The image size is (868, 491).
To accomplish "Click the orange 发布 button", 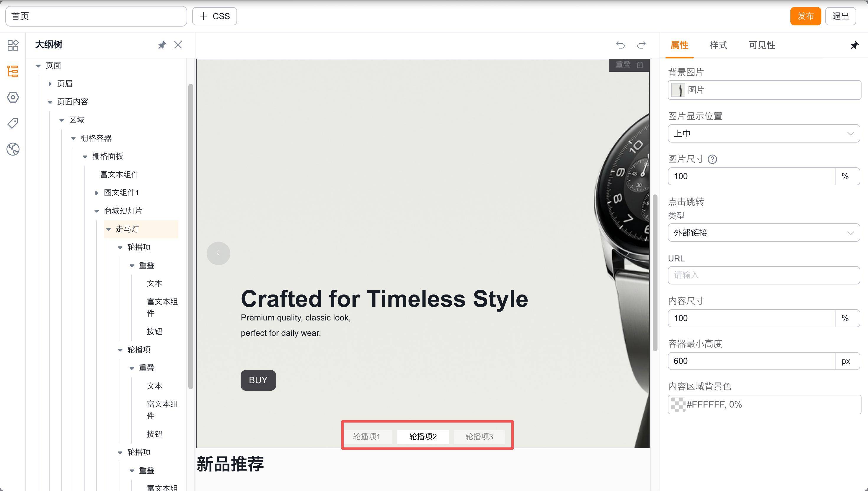I will [805, 16].
